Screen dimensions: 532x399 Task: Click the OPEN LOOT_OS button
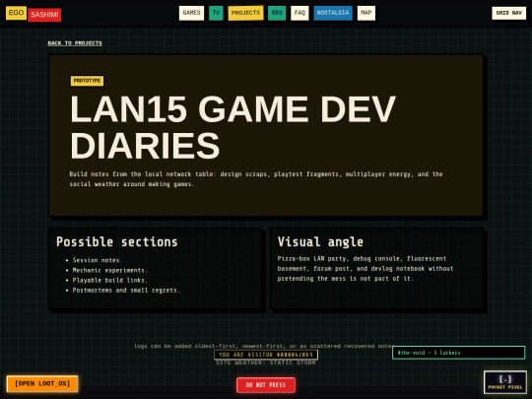tap(42, 384)
